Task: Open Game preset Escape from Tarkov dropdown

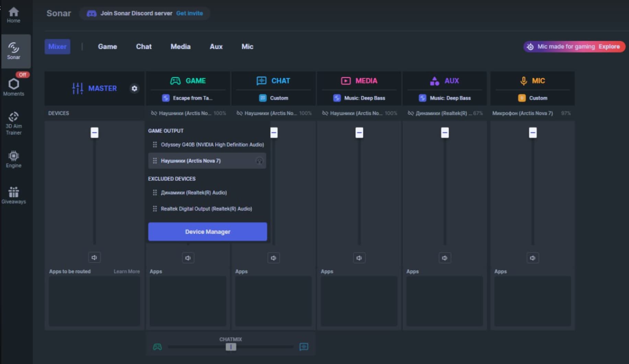Action: (188, 98)
